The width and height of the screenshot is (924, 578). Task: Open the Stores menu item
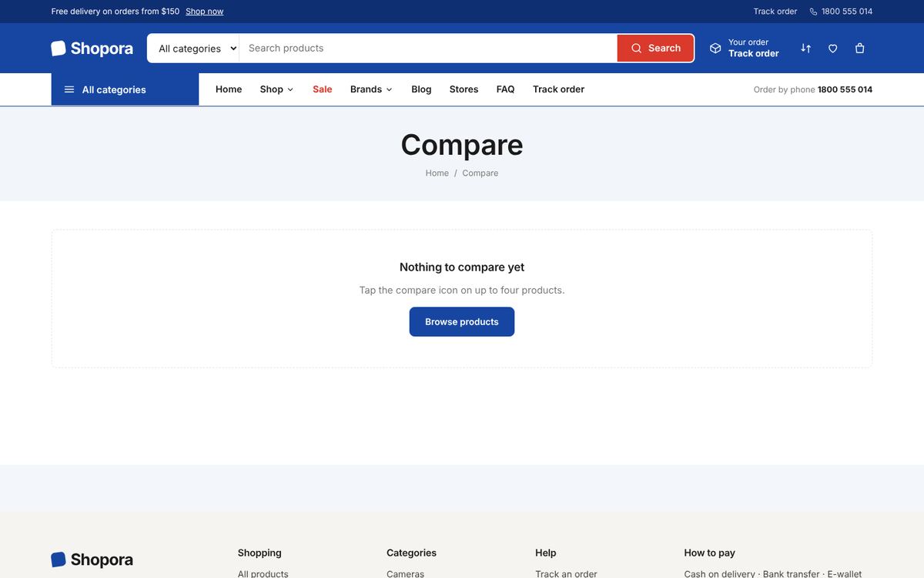coord(464,89)
